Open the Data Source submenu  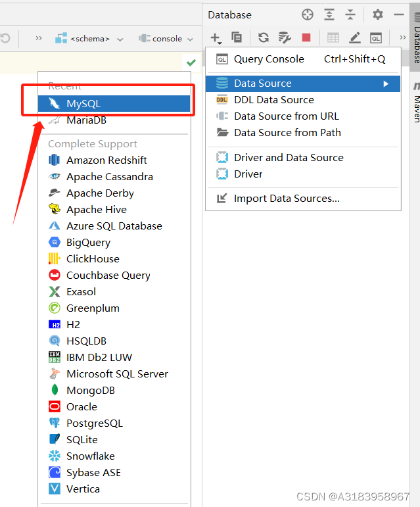point(303,84)
